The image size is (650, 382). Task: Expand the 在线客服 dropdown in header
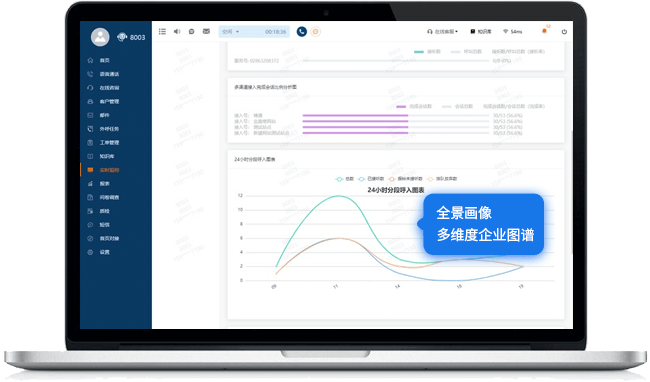(x=442, y=31)
